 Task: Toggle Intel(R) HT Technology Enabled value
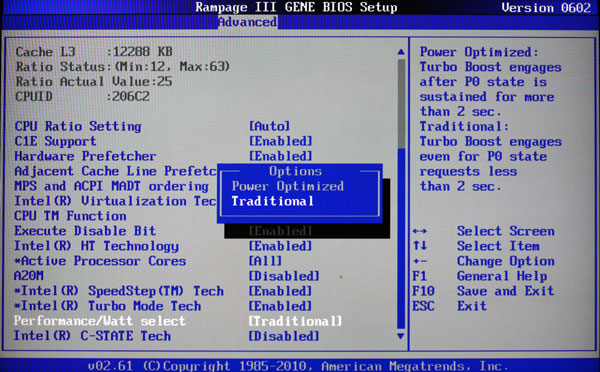point(281,246)
